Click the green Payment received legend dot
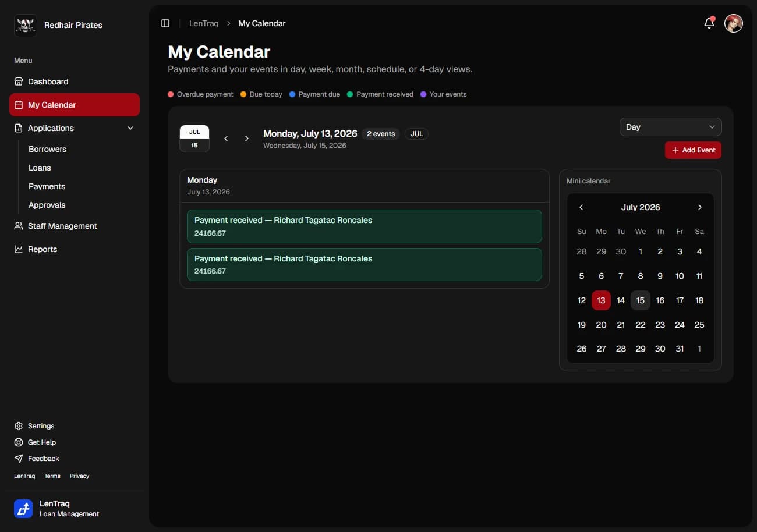757x532 pixels. [350, 94]
